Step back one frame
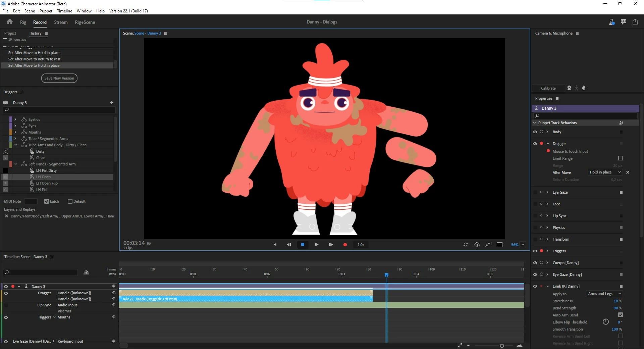The height and width of the screenshot is (349, 644). 288,245
